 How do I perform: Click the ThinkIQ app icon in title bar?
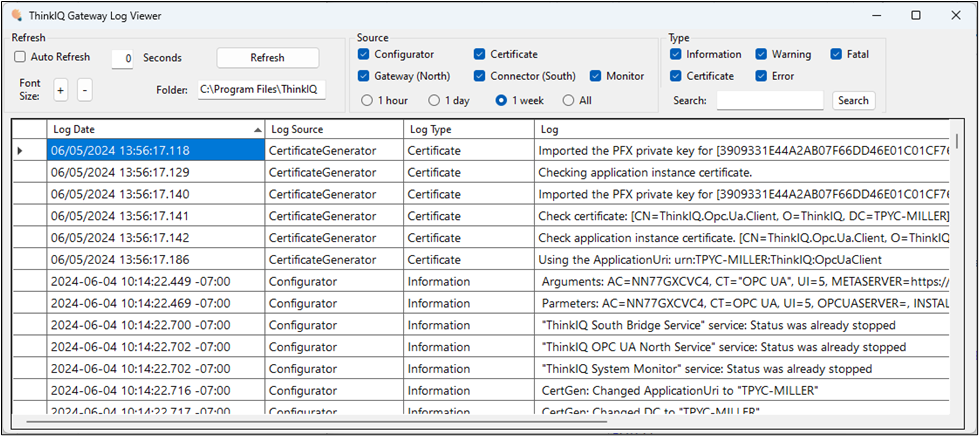(x=16, y=16)
